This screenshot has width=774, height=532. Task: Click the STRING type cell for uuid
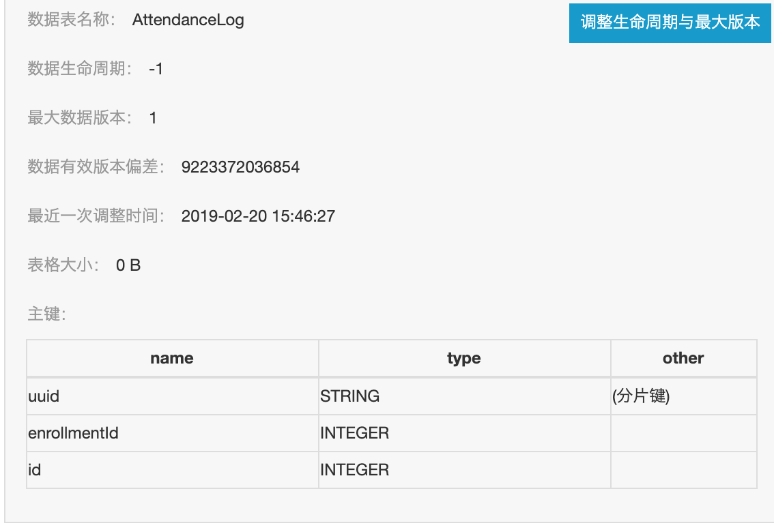click(x=464, y=396)
